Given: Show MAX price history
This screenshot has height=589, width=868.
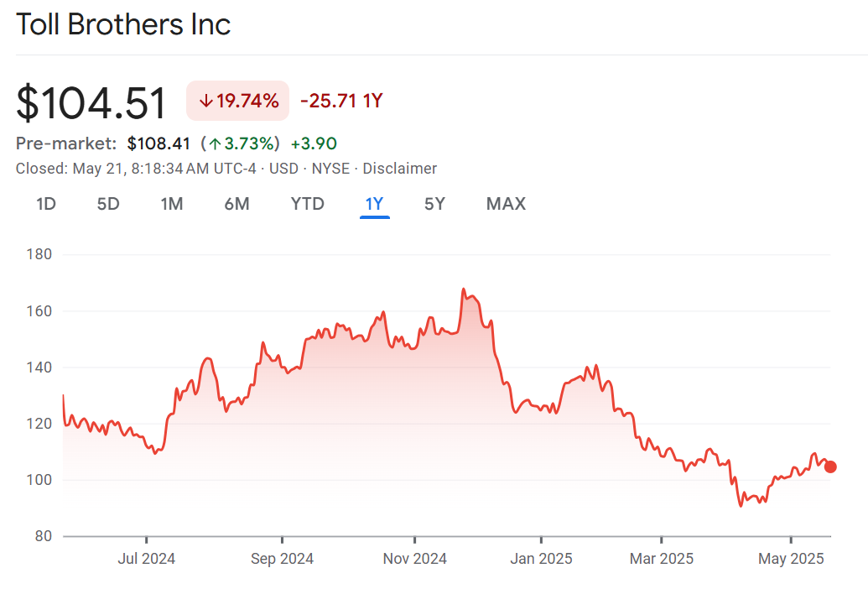Looking at the screenshot, I should point(506,204).
